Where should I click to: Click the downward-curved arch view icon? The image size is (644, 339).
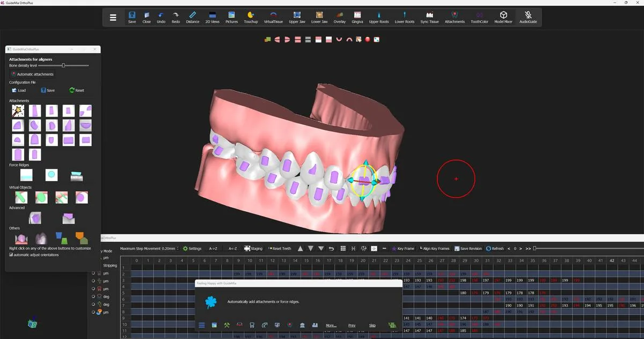[349, 39]
